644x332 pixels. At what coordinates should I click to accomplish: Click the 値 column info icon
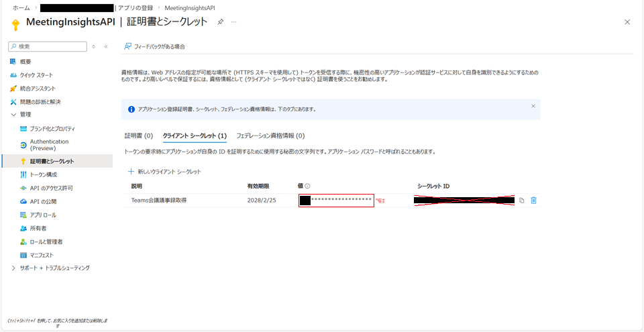308,186
